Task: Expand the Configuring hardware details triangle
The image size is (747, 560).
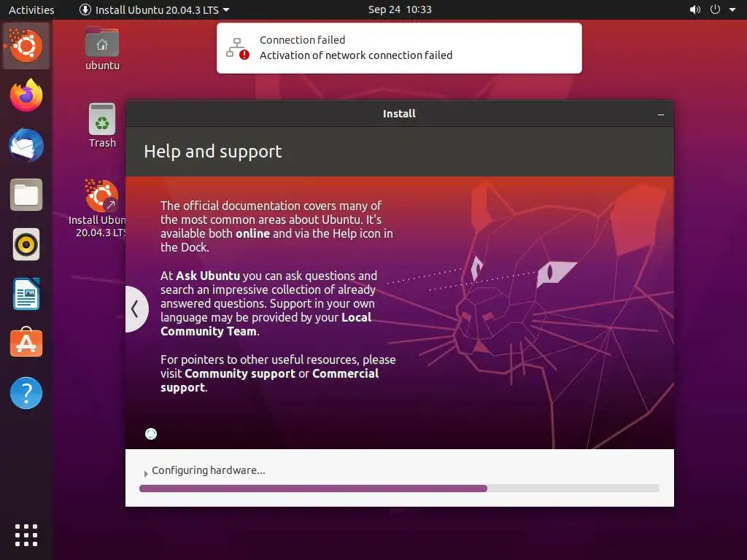Action: tap(146, 473)
